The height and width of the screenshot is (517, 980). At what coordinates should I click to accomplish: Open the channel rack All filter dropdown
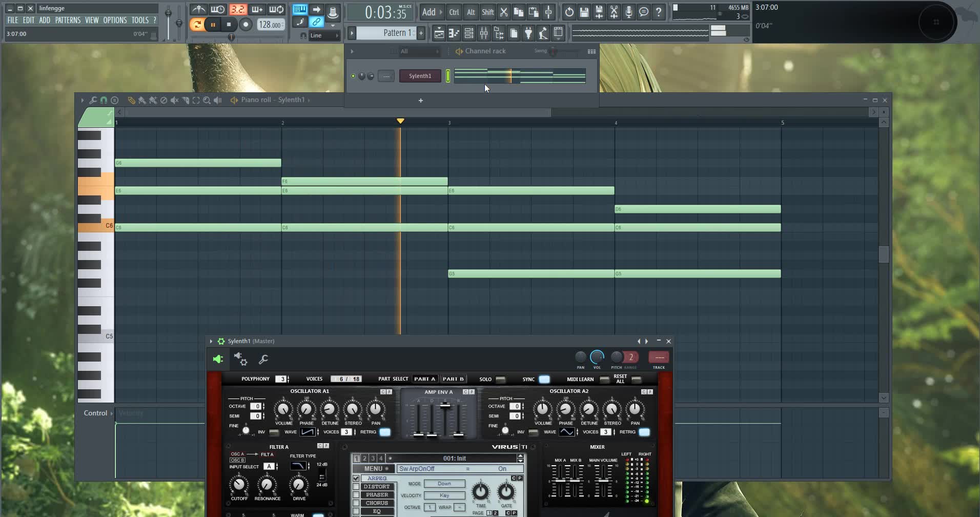click(419, 51)
